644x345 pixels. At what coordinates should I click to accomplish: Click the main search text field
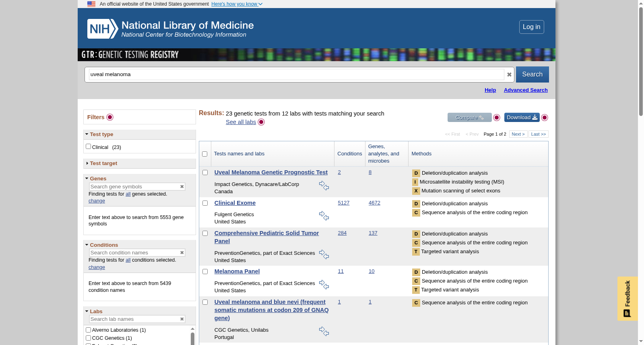(296, 74)
